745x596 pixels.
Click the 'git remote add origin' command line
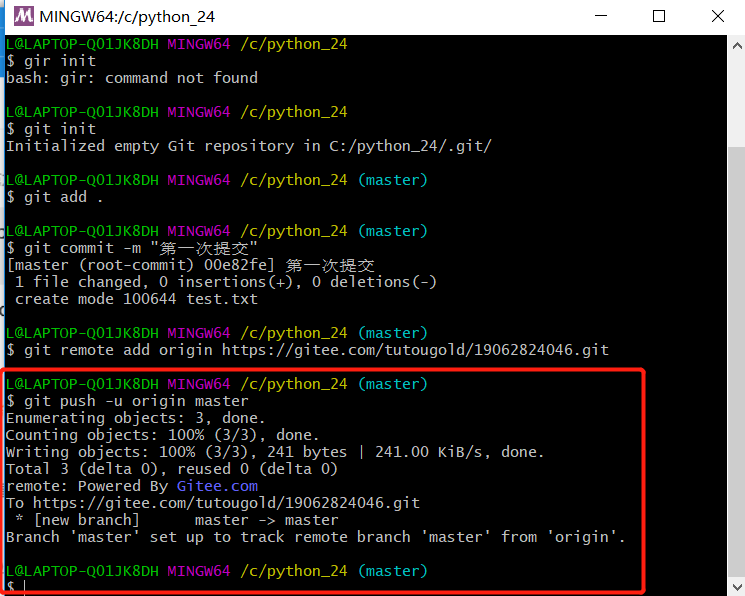(x=307, y=350)
